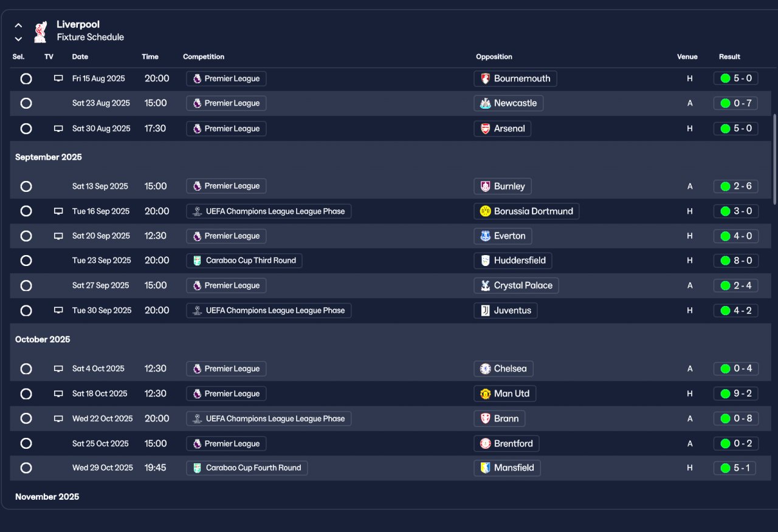Sort by the Date column header

(80, 56)
